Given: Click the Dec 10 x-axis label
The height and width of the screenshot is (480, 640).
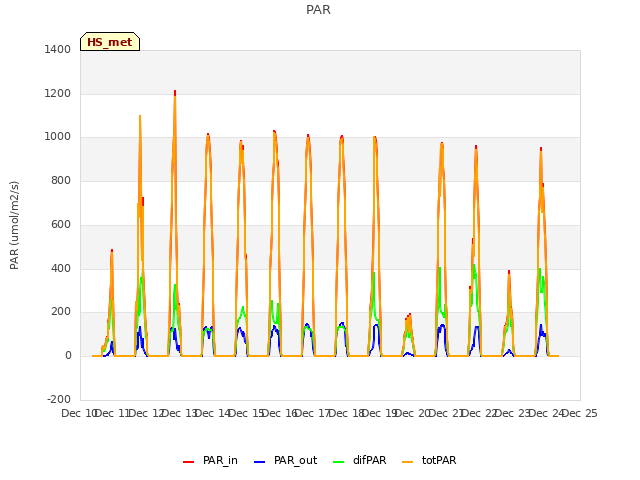Looking at the screenshot, I should coord(78,413).
